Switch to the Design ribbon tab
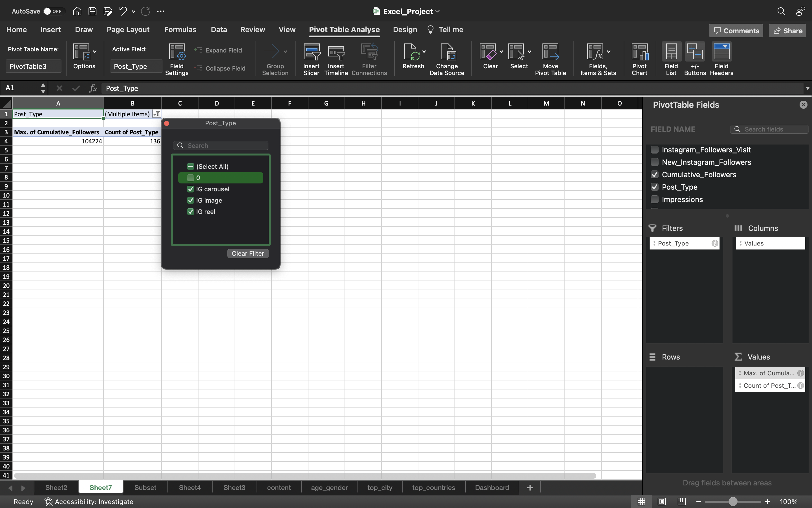 pyautogui.click(x=405, y=30)
